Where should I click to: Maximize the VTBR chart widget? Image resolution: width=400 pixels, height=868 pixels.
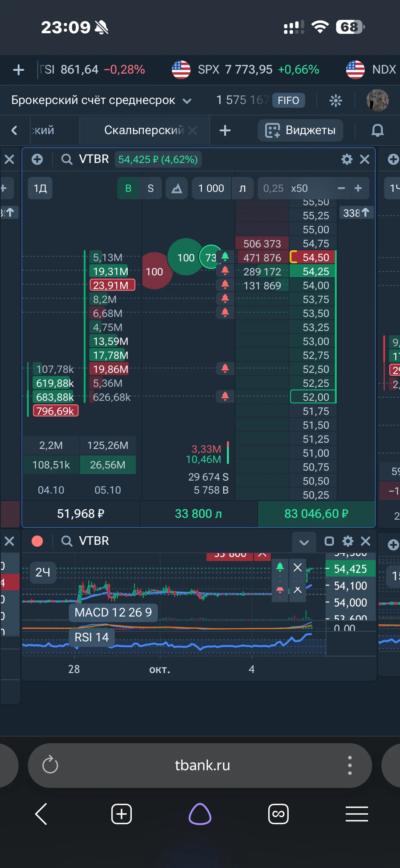329,541
